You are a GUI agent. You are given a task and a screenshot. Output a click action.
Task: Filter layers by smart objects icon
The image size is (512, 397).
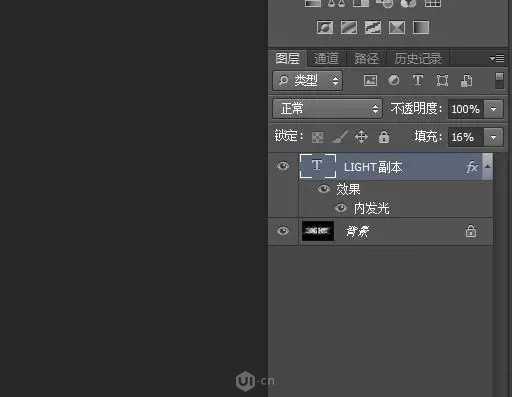point(466,80)
